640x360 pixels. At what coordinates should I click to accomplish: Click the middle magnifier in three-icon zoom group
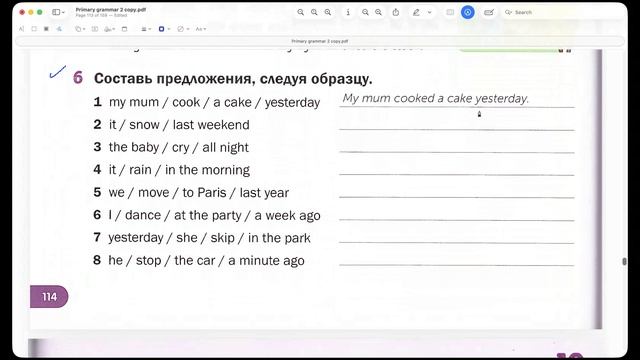tap(314, 12)
